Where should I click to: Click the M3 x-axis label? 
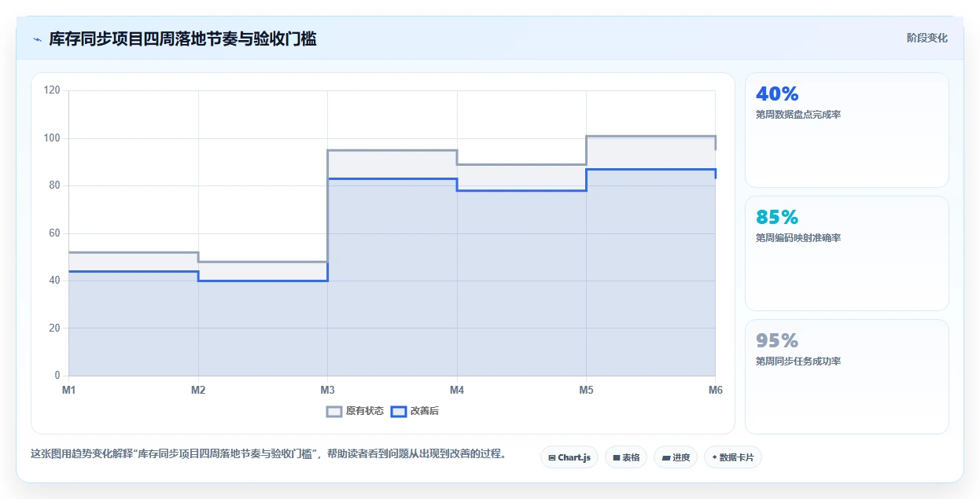[x=327, y=390]
